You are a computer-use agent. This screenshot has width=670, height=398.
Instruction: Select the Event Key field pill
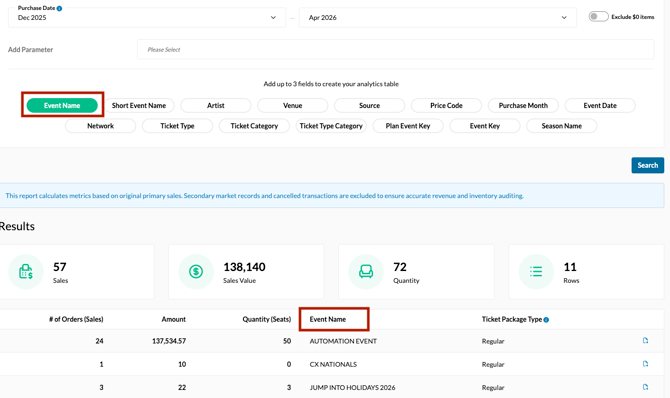click(485, 126)
